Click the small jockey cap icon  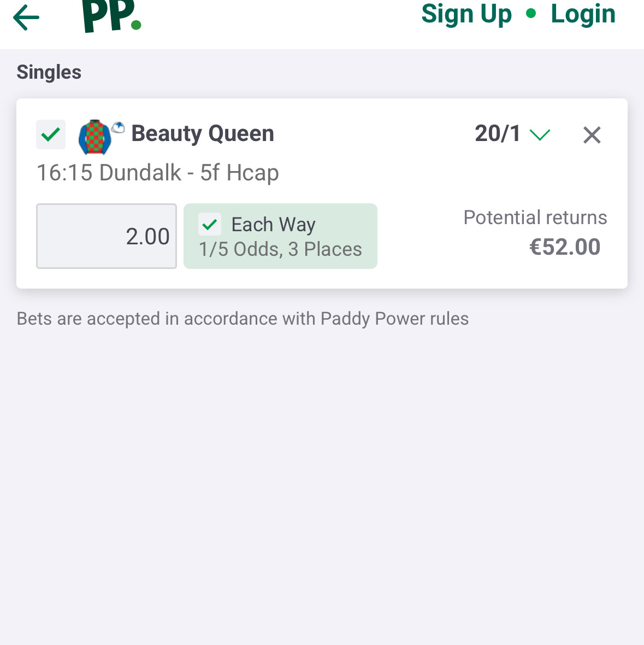[118, 128]
